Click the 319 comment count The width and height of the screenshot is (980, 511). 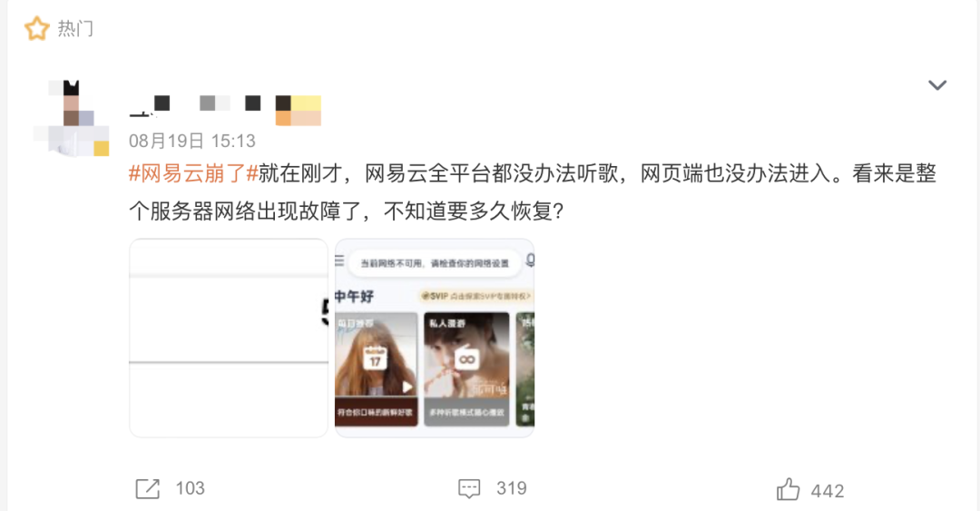pyautogui.click(x=511, y=488)
